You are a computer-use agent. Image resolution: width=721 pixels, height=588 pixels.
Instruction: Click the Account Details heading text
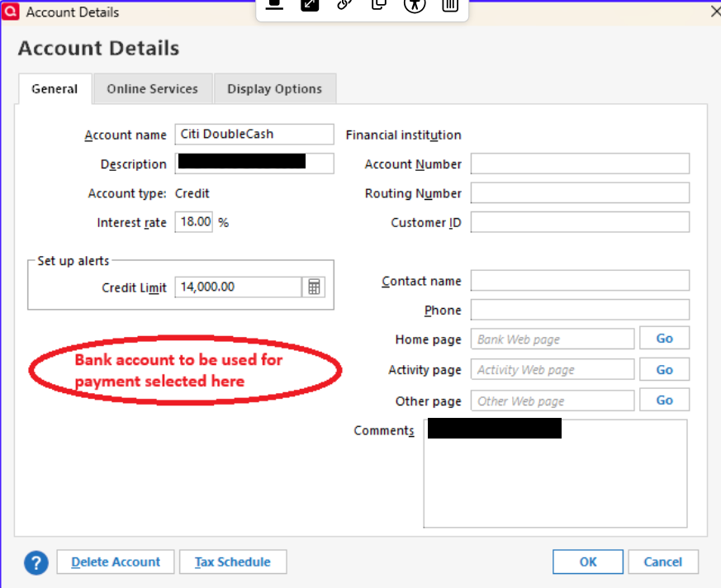coord(98,48)
